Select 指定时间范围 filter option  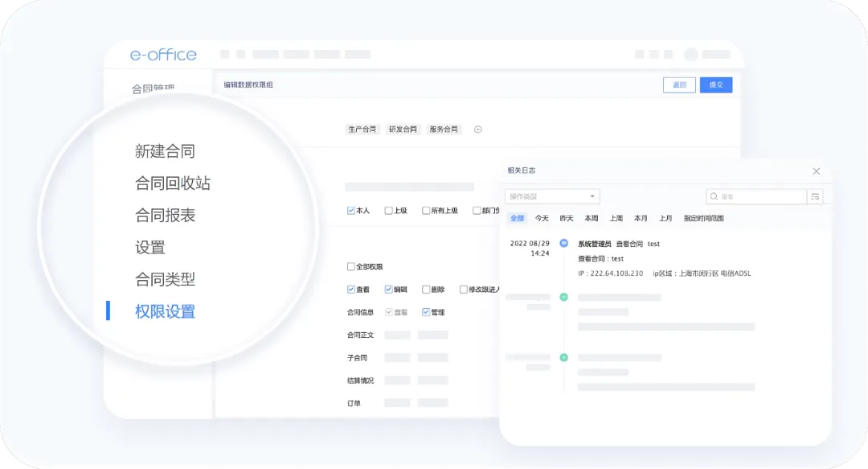pyautogui.click(x=703, y=218)
